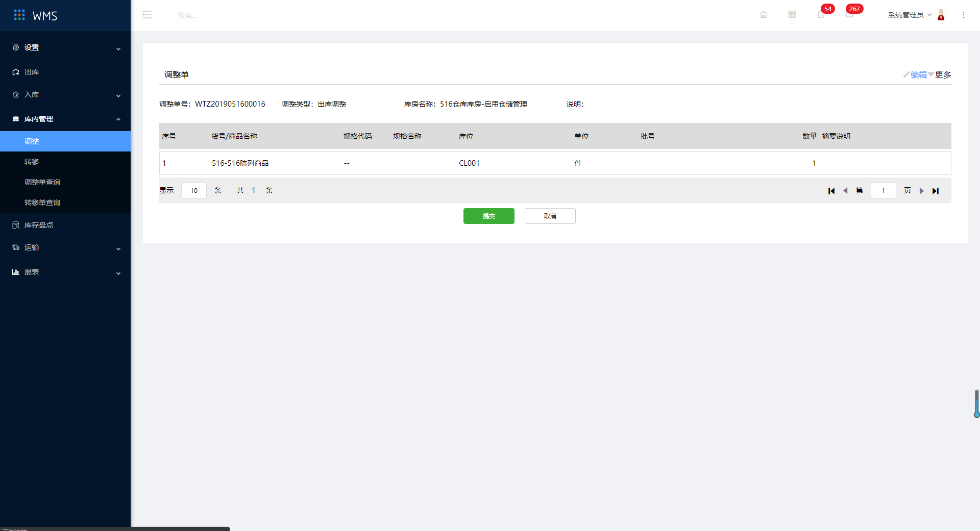The width and height of the screenshot is (980, 531).
Task: Select 转移 in the sidebar submenu
Action: pyautogui.click(x=65, y=162)
